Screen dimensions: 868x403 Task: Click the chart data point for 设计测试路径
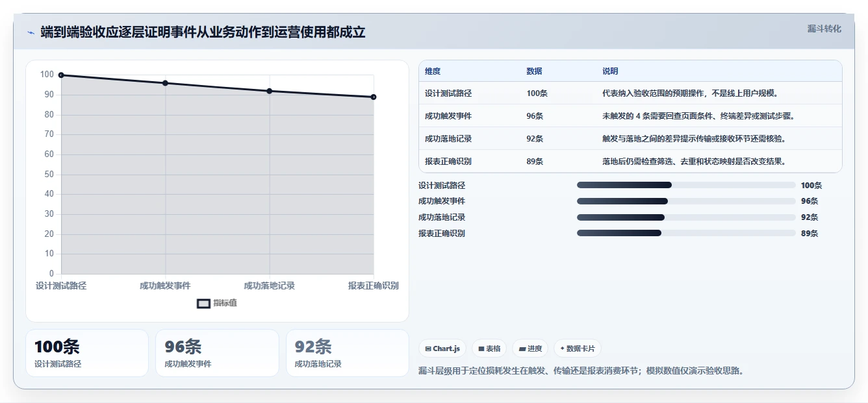tap(61, 75)
